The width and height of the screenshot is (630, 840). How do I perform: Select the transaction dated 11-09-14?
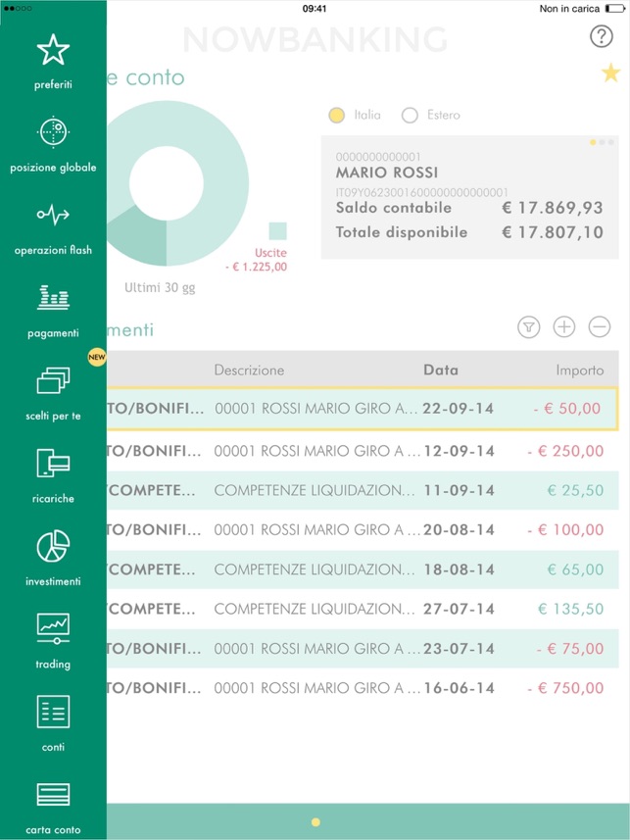pyautogui.click(x=363, y=491)
